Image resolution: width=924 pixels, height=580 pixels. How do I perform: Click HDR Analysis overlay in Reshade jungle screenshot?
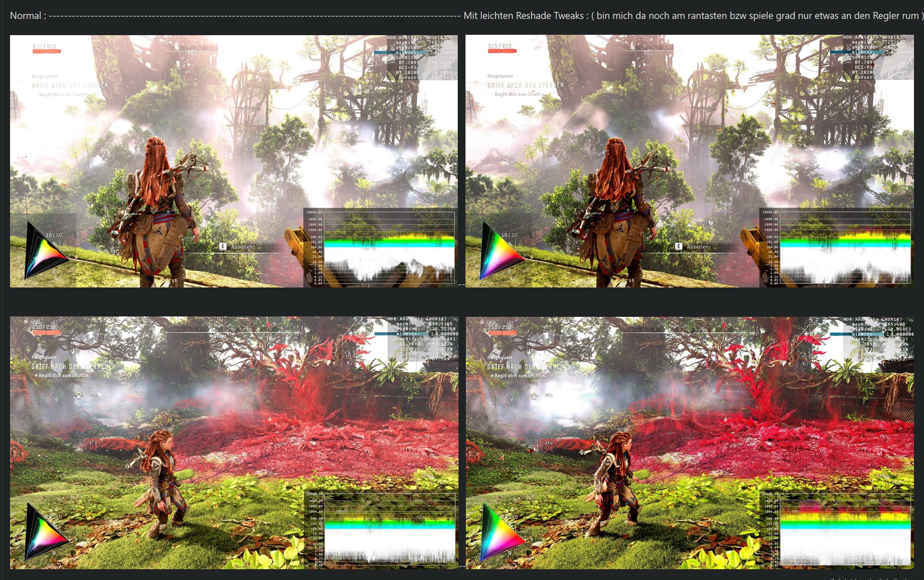coord(878,58)
